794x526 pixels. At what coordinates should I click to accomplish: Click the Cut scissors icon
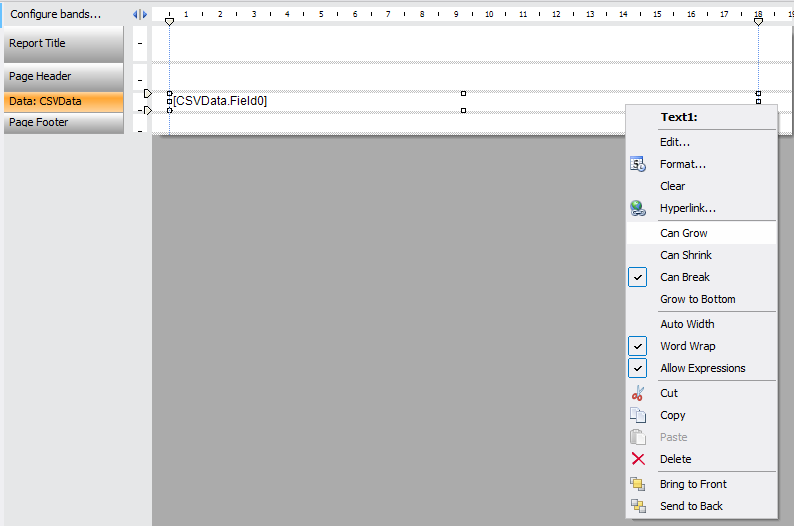pyautogui.click(x=638, y=393)
